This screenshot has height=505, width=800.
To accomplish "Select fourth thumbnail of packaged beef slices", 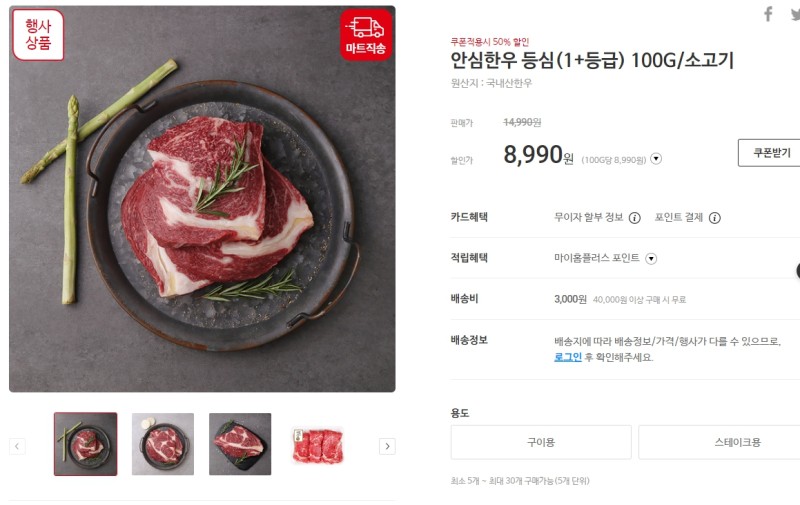I will [x=317, y=445].
